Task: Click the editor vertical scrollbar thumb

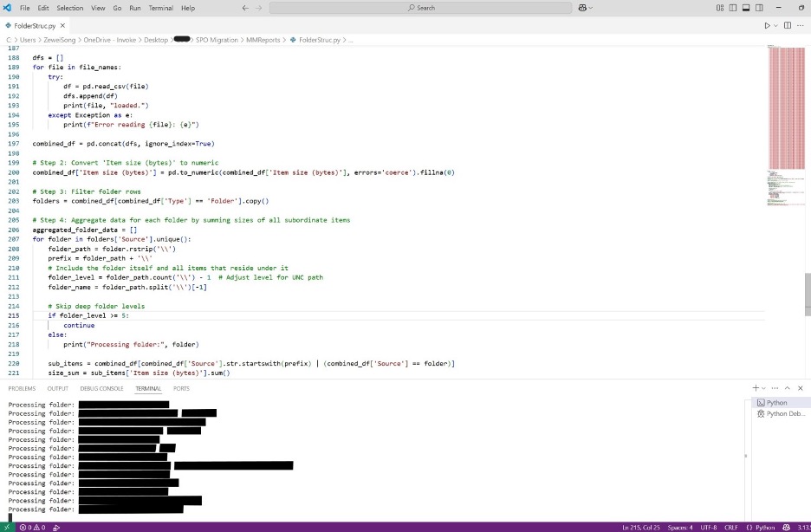Action: [x=808, y=295]
